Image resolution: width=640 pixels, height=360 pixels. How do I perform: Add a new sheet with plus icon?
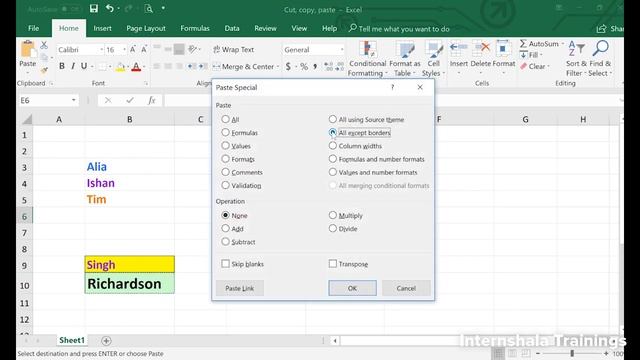click(x=106, y=340)
